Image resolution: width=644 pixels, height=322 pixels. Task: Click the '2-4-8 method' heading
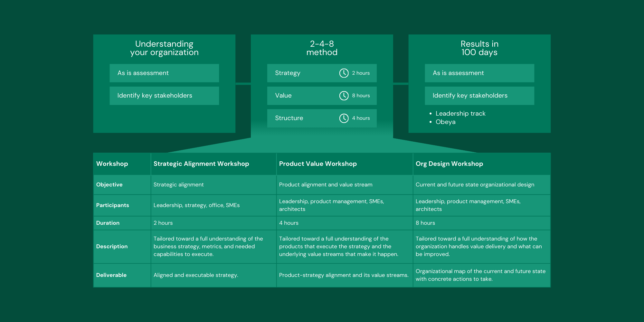coord(322,48)
